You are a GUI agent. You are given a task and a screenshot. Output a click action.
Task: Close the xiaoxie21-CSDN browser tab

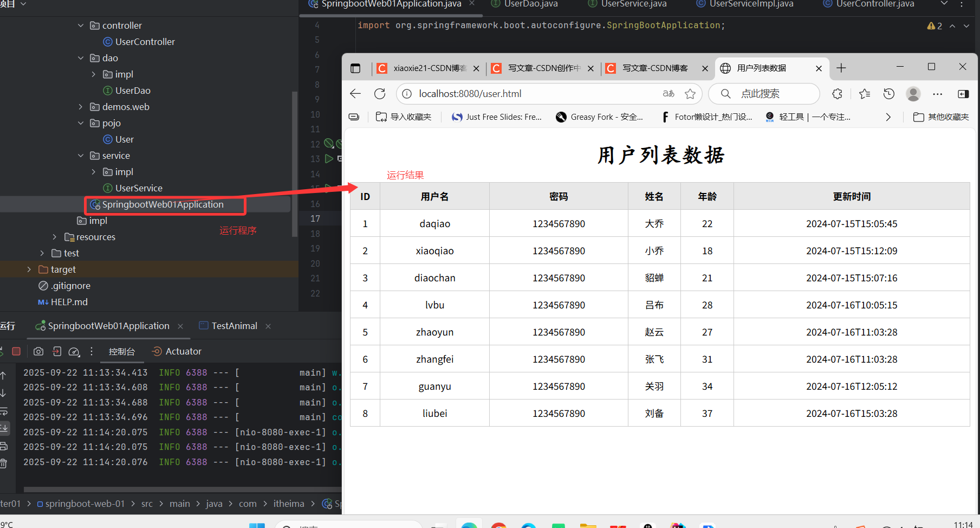click(x=476, y=68)
